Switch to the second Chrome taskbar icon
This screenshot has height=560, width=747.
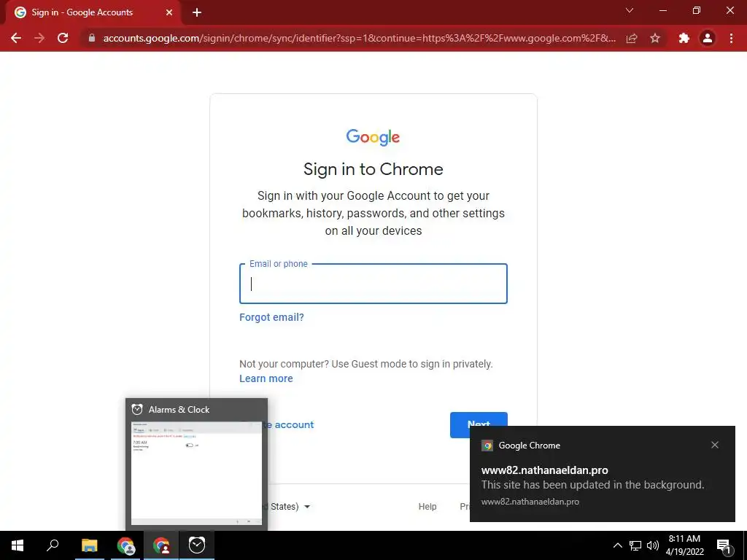[x=161, y=545]
